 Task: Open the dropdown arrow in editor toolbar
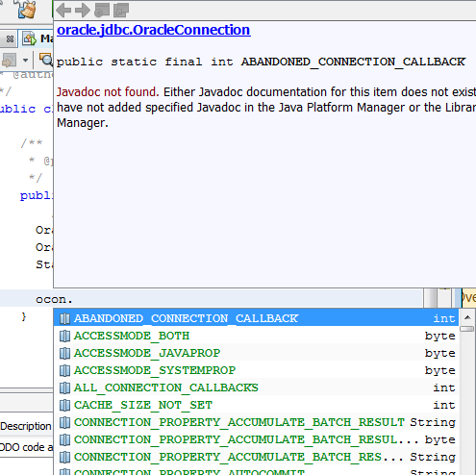point(25,60)
